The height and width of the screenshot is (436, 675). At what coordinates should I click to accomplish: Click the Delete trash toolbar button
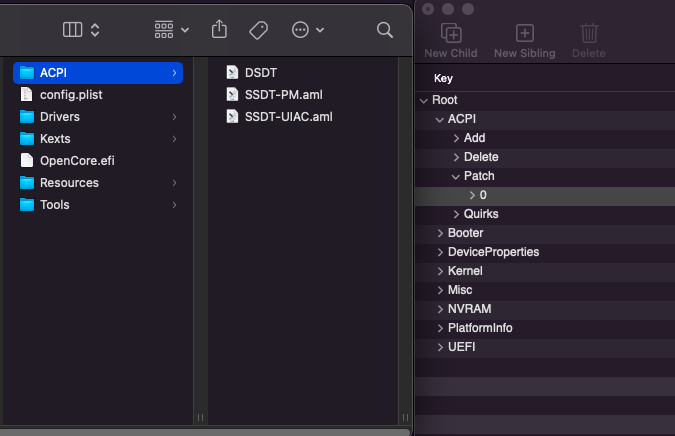tap(588, 40)
